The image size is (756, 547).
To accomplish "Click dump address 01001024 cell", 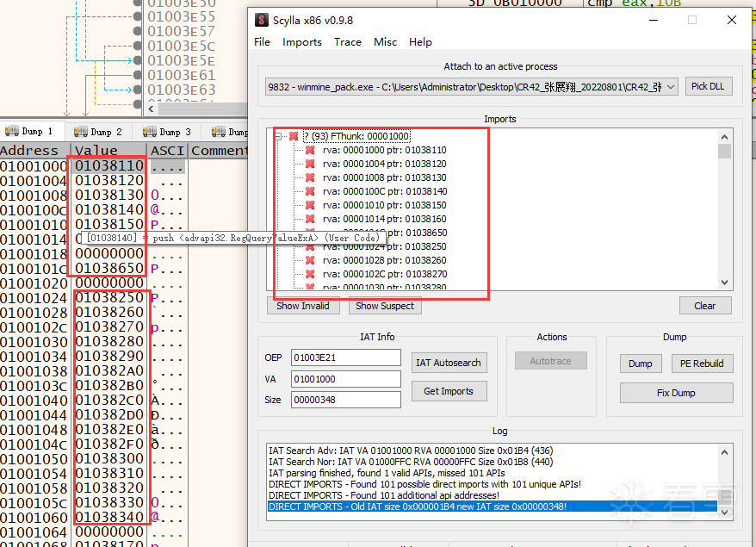I will [34, 298].
